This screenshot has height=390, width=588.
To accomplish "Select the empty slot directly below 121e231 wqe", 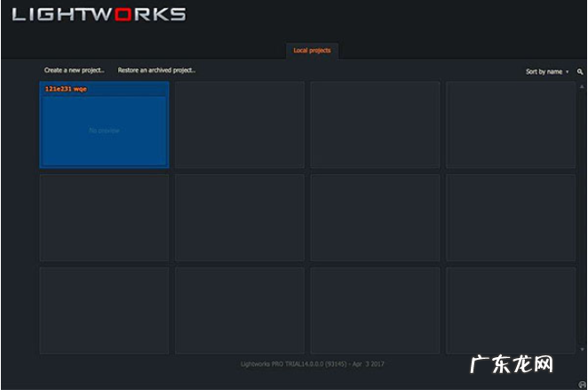I will pos(104,218).
